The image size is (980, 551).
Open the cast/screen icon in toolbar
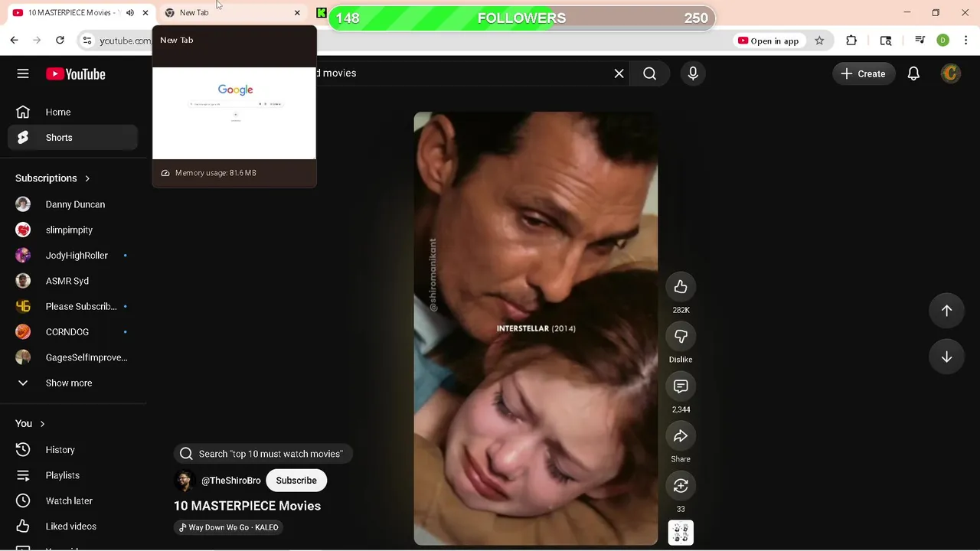point(886,41)
